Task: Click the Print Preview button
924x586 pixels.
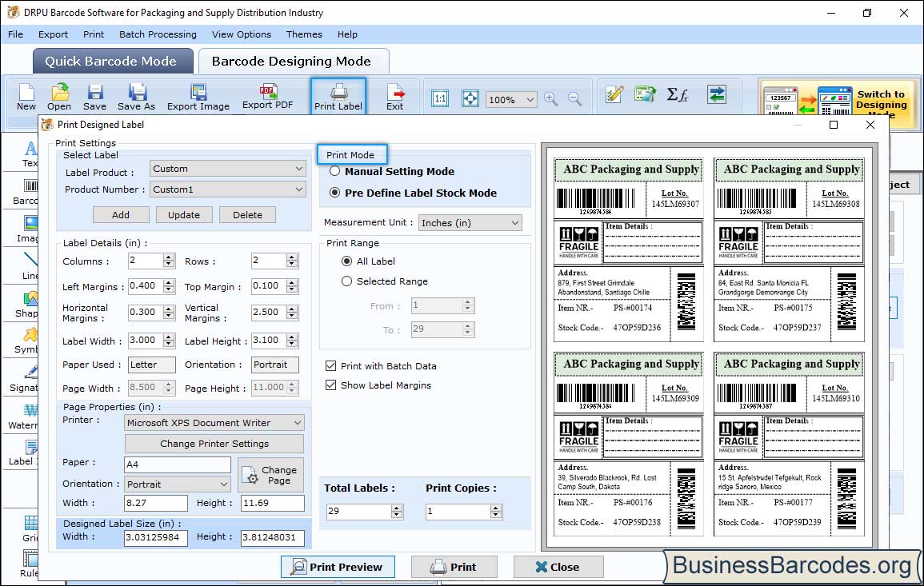Action: [338, 567]
